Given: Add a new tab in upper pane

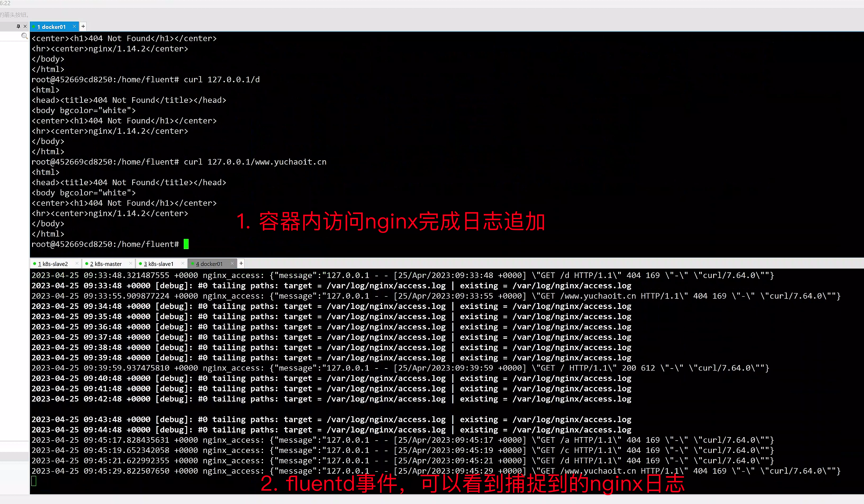Looking at the screenshot, I should pos(83,26).
